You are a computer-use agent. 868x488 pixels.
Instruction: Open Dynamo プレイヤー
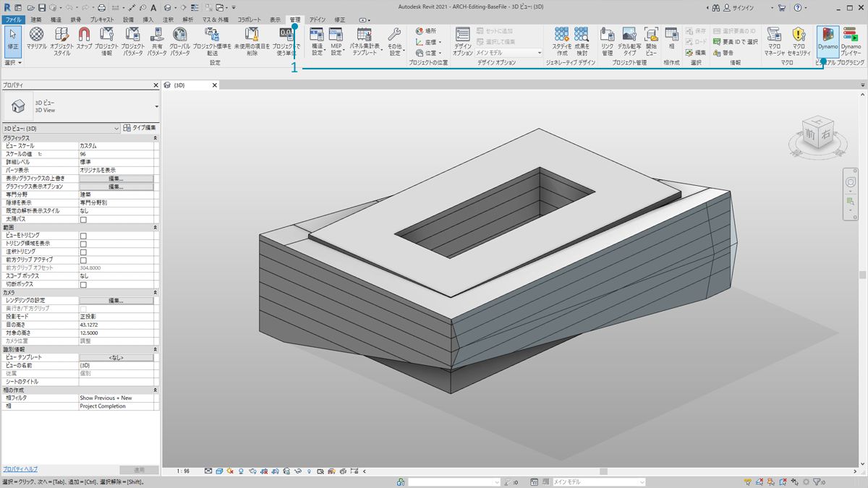click(851, 40)
